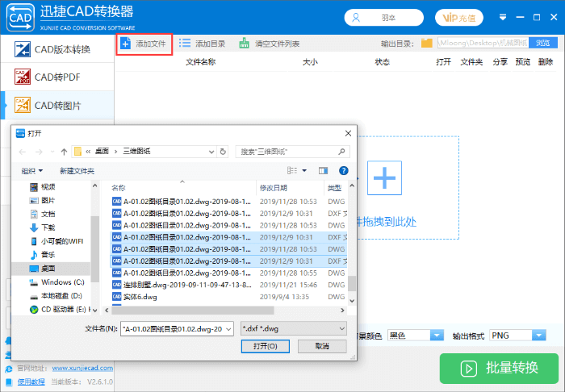This screenshot has height=392, width=565.
Task: Click the large plus icon in the drop area
Action: (x=384, y=177)
